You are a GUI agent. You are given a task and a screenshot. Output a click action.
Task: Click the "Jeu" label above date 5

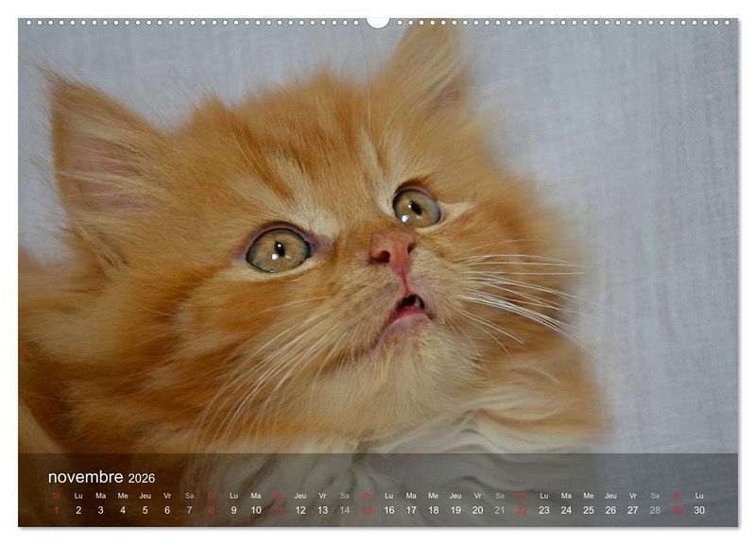point(146,495)
